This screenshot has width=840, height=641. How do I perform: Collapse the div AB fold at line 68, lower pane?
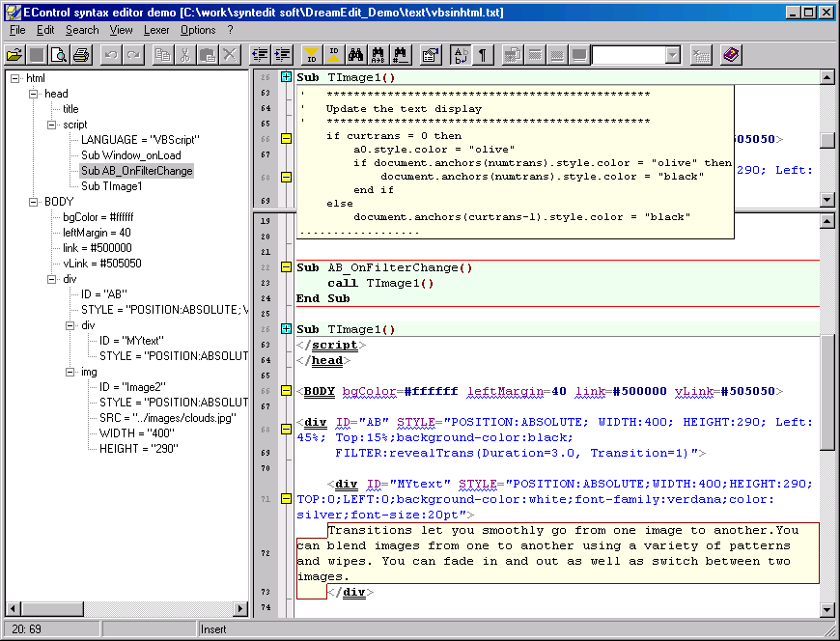click(286, 430)
